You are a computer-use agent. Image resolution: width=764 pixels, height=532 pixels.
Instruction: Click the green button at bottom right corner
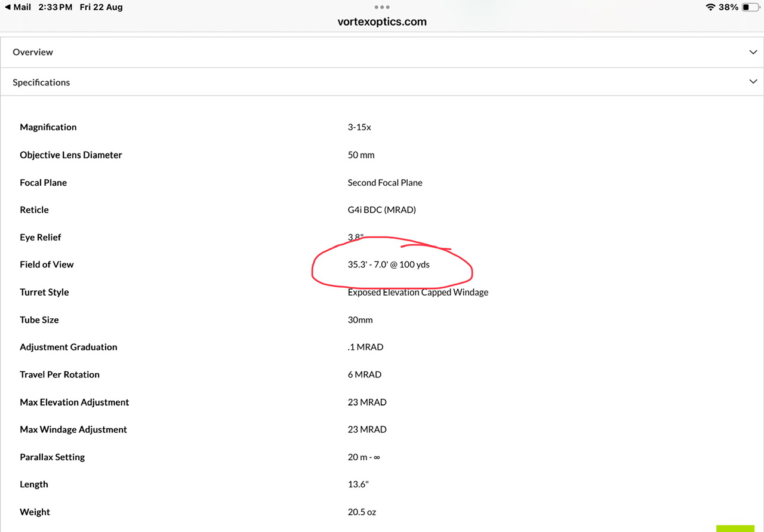pyautogui.click(x=735, y=528)
